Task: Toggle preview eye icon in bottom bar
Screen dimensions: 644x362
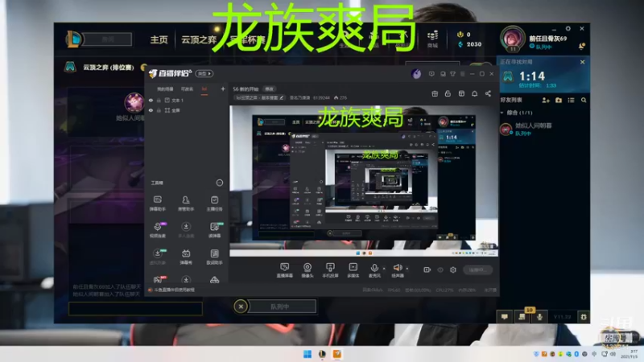Action: [440, 269]
